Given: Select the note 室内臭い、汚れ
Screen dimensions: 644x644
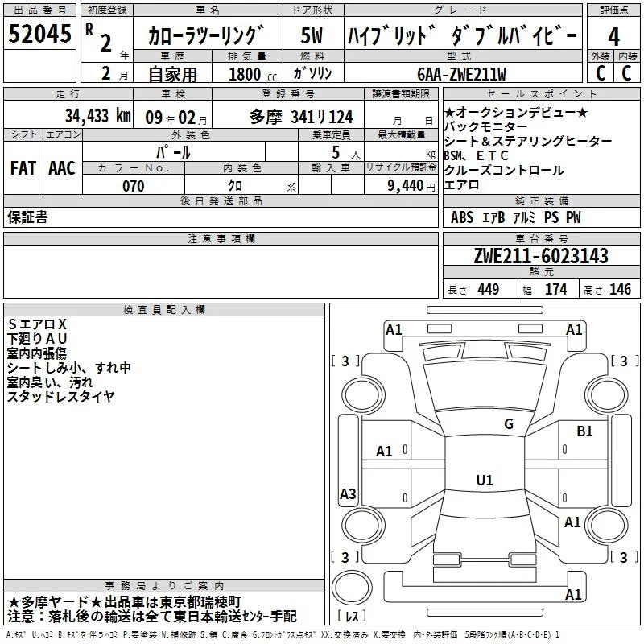Looking at the screenshot, I should point(50,382).
